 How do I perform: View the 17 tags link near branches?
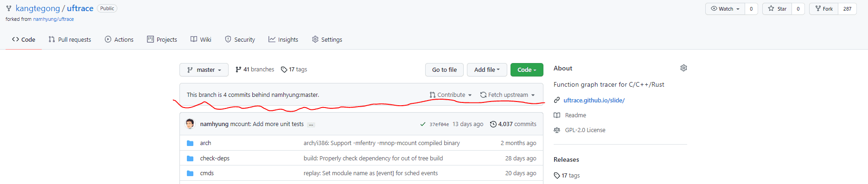pos(294,70)
